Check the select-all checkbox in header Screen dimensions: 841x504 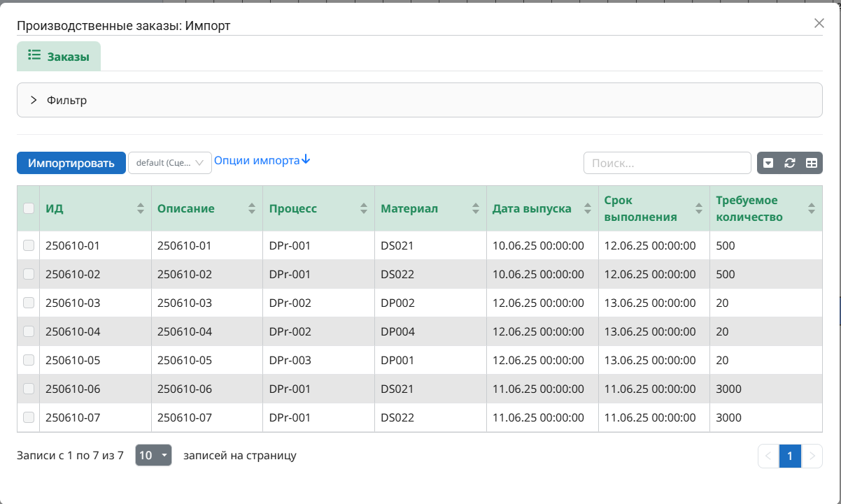coord(29,208)
